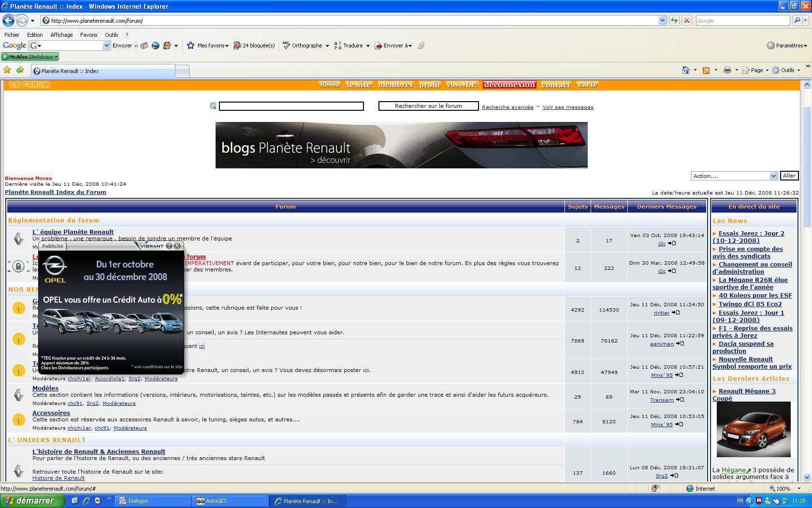Click the magnifier icon beside forum search box
This screenshot has height=508, width=812.
pos(213,106)
